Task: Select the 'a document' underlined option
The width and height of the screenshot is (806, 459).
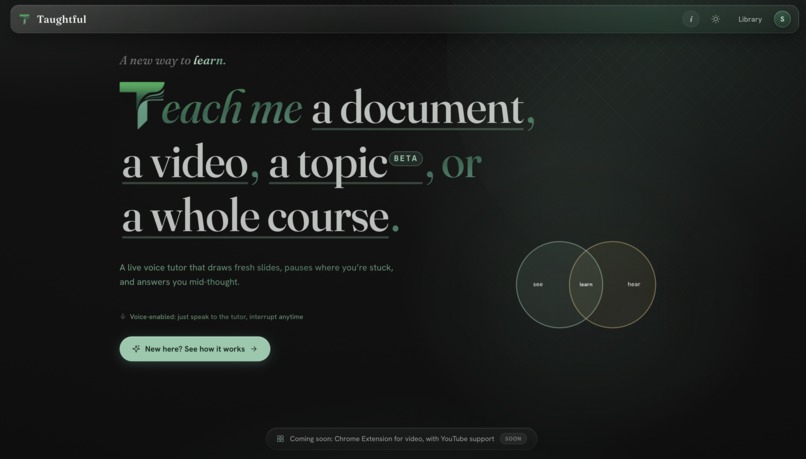Action: (417, 109)
